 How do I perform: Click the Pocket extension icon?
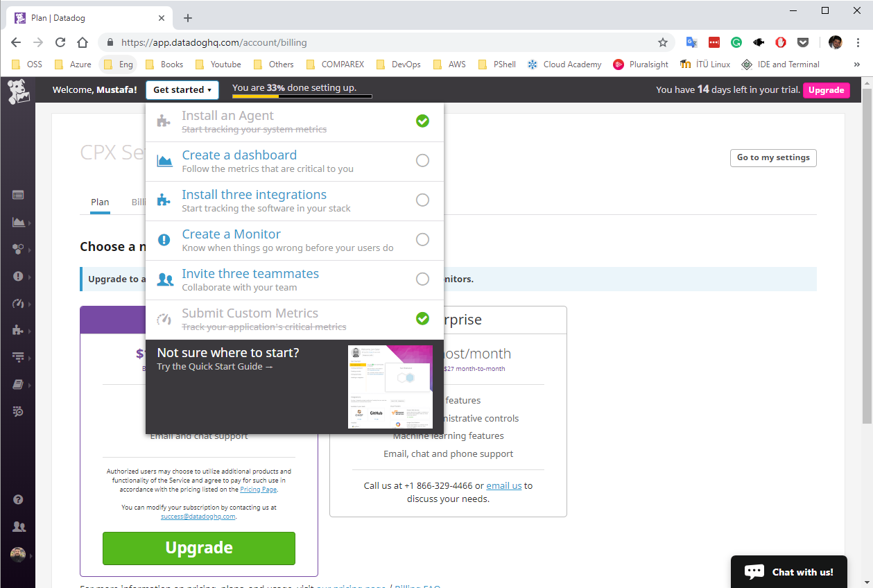point(803,42)
